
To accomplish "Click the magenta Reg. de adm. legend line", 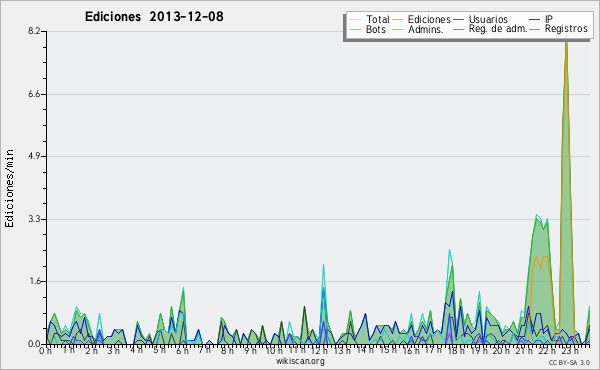I will coord(458,29).
